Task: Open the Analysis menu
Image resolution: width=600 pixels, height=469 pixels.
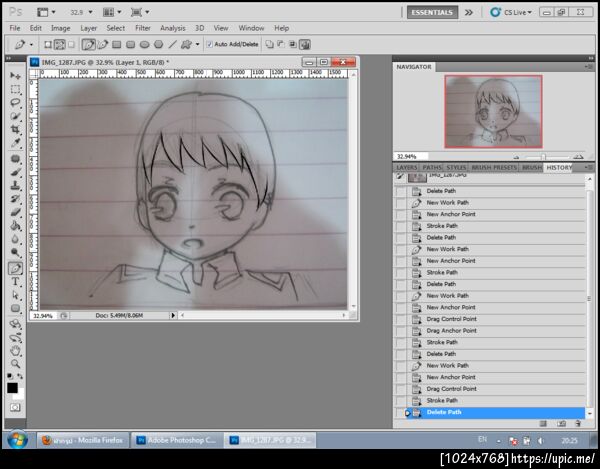Action: [173, 28]
